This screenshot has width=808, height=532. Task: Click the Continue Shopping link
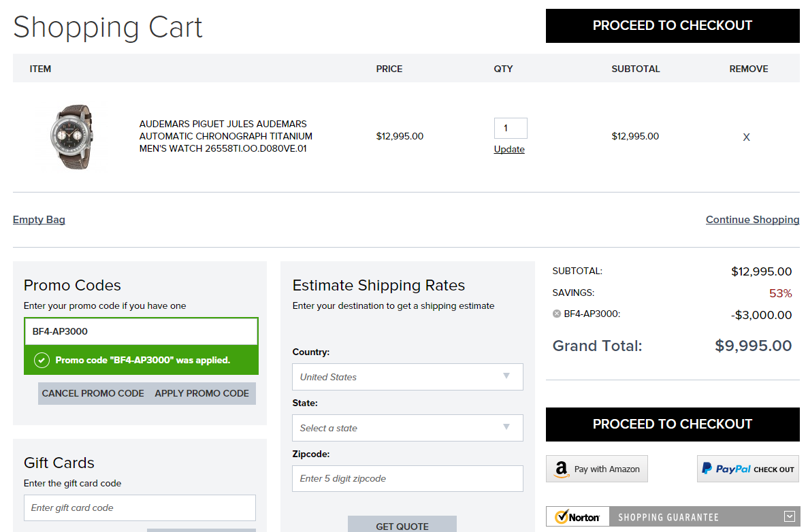click(x=752, y=219)
